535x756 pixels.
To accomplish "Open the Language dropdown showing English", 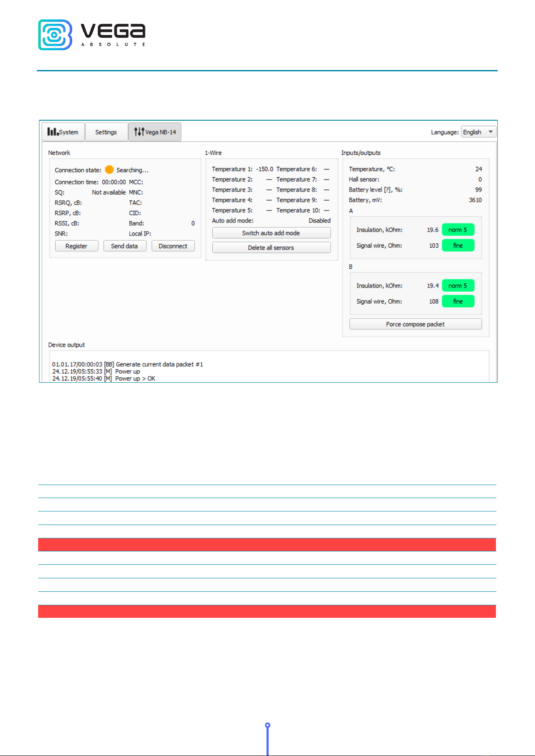I will (478, 132).
